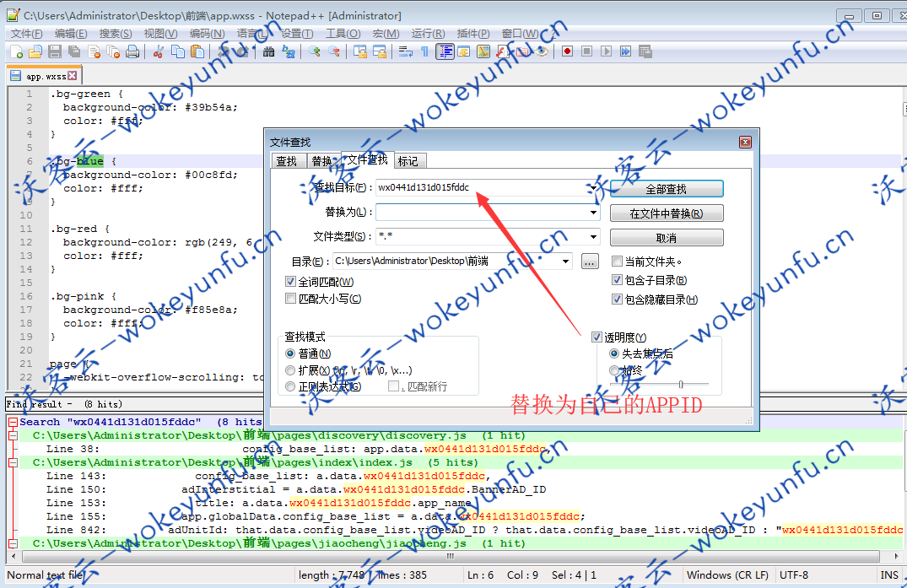
Task: Open 视图(V) menu
Action: 160,34
